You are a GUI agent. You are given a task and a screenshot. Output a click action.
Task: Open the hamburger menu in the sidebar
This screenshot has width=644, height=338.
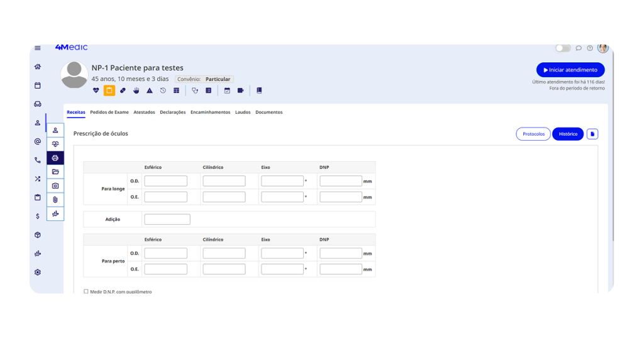(x=38, y=48)
